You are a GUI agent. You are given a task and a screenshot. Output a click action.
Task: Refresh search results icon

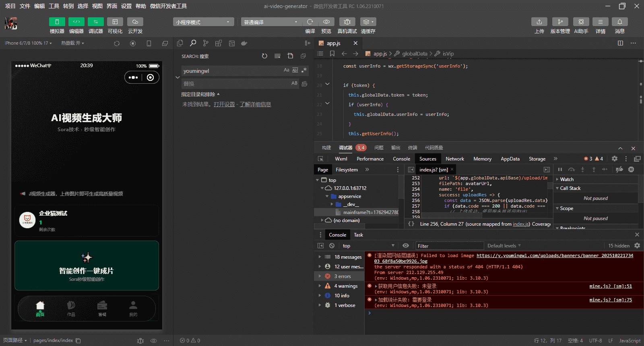click(x=264, y=56)
